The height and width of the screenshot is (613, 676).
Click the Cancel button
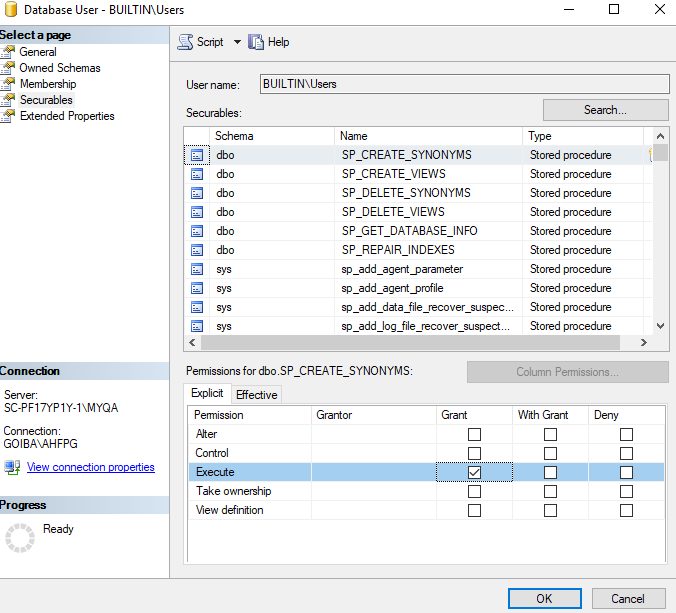628,599
